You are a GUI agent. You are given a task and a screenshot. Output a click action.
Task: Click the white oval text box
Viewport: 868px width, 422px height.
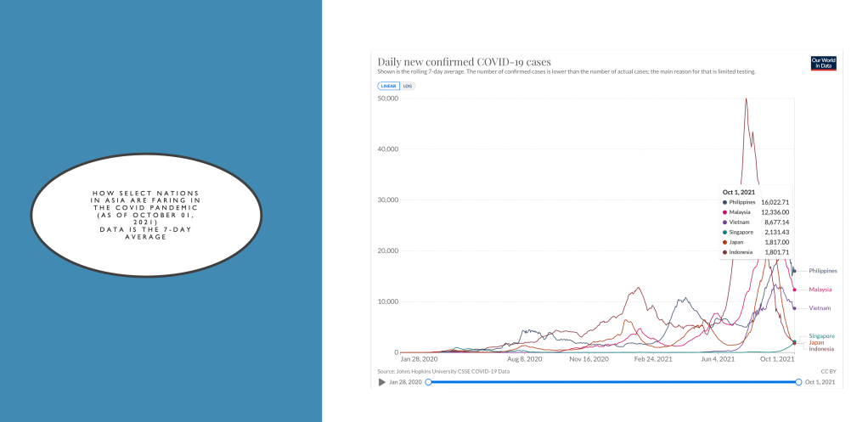click(144, 214)
